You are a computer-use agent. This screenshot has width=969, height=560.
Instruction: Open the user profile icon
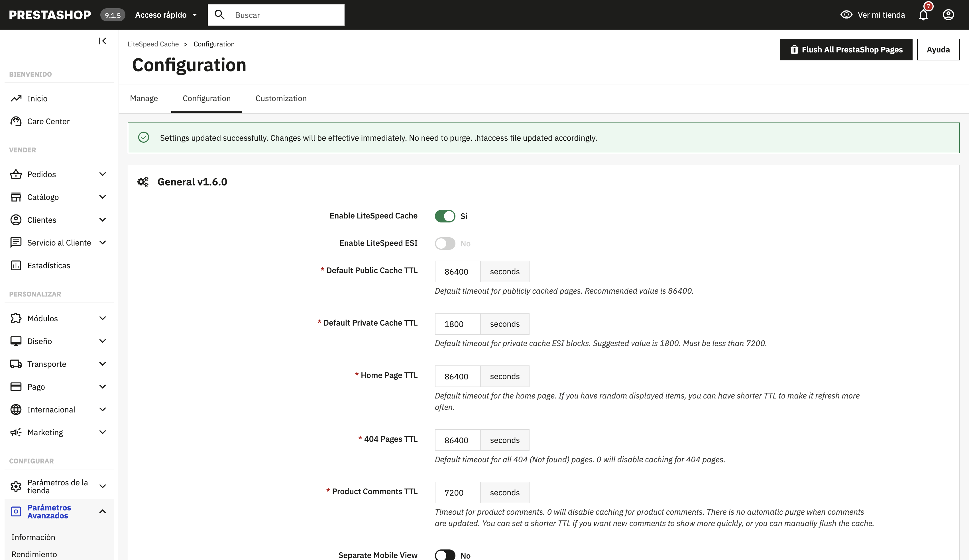pos(948,15)
